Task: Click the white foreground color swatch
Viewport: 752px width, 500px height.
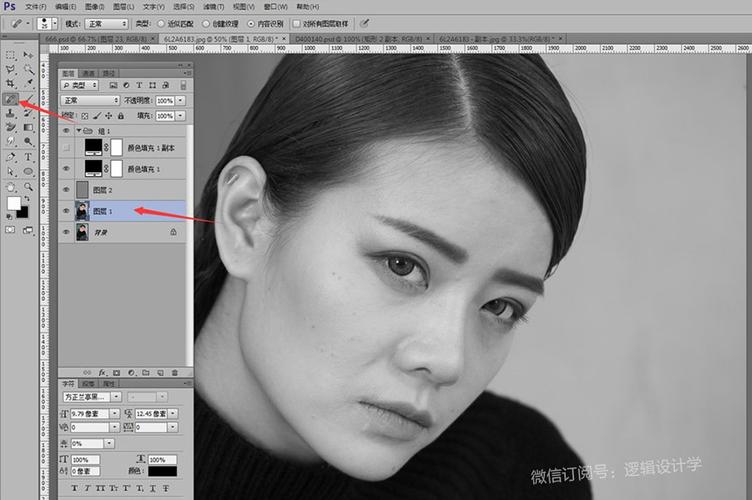Action: click(x=13, y=203)
